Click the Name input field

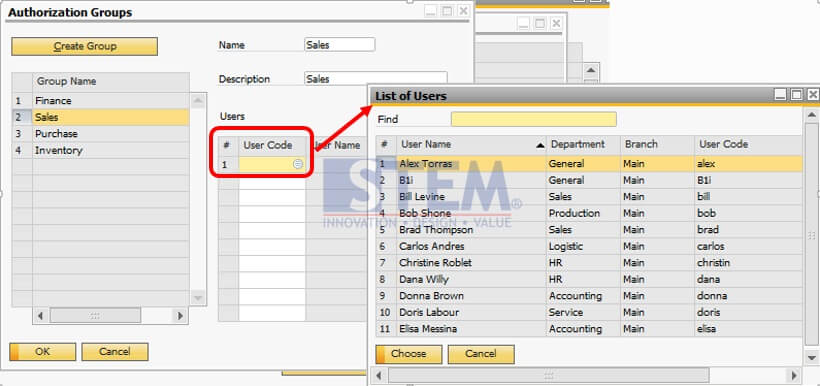coord(339,45)
